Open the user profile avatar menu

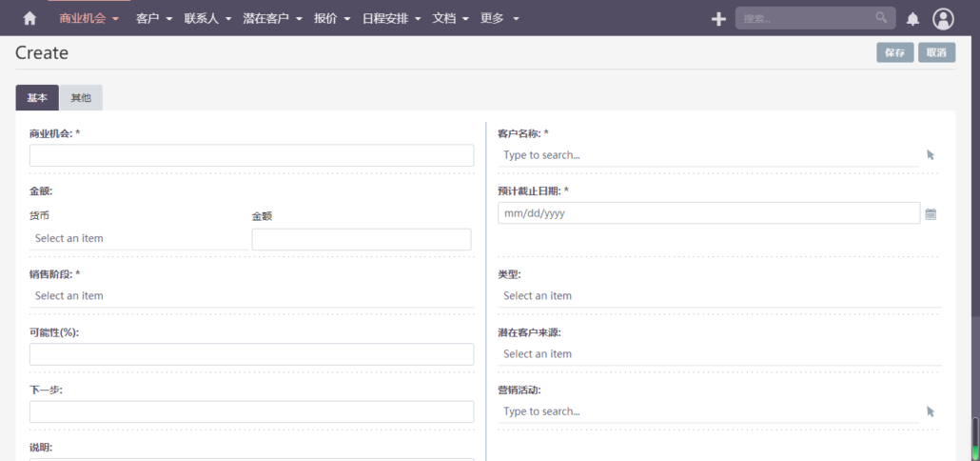point(943,18)
